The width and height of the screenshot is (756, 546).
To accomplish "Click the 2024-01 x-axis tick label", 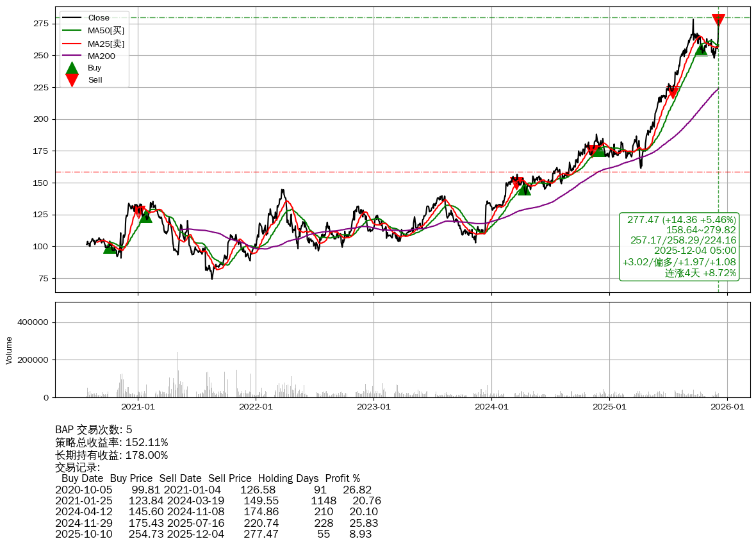I will [491, 406].
